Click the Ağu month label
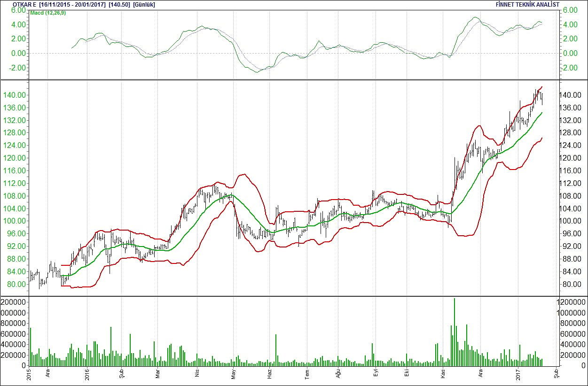Screen dimensions: 588x386 point(338,374)
